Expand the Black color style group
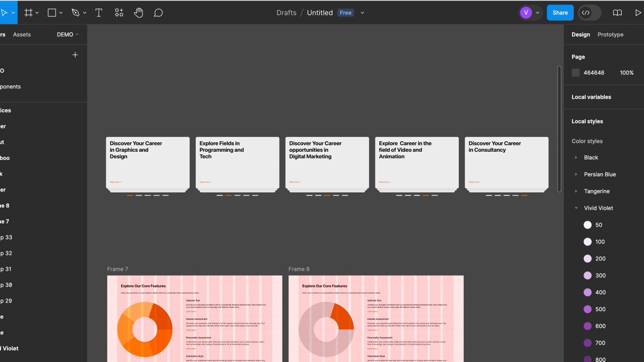 click(x=576, y=158)
